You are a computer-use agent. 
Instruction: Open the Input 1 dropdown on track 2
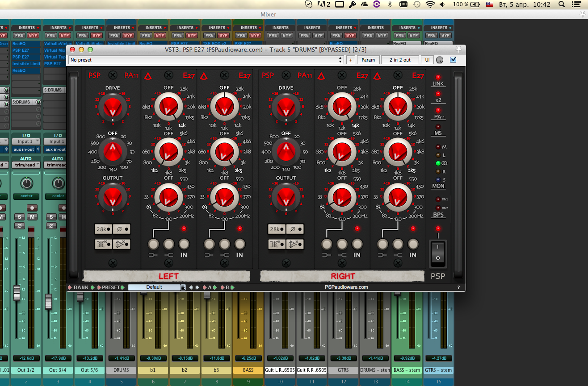click(x=26, y=141)
